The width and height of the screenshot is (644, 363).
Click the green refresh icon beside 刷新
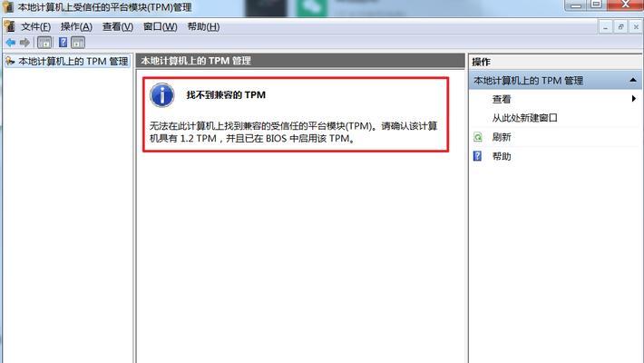pos(478,137)
